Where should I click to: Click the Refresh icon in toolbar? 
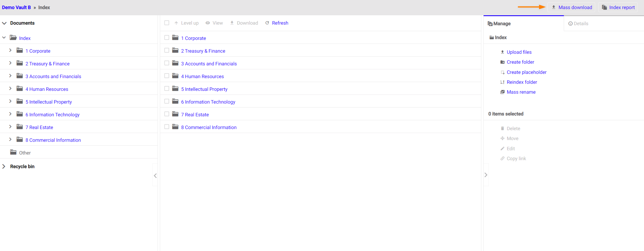tap(267, 23)
